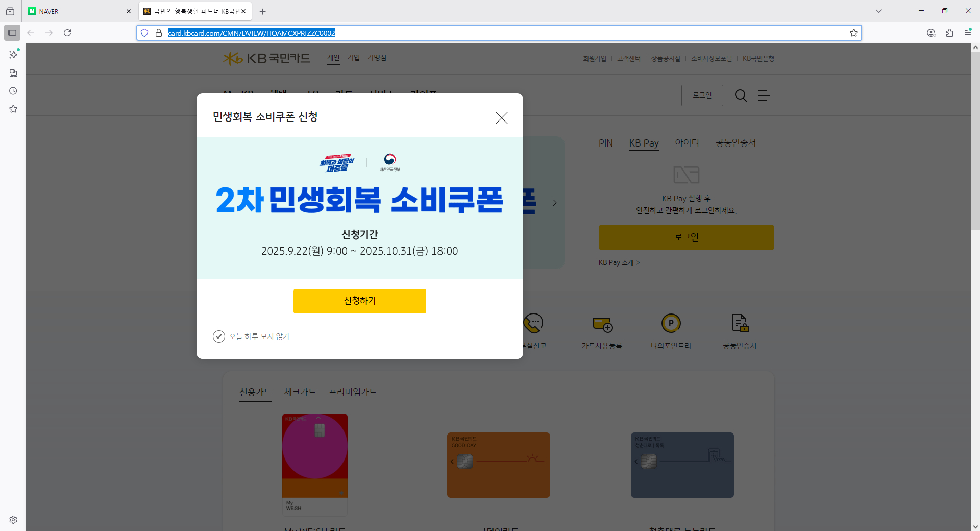Switch to the 체크카드 tab
The image size is (980, 531).
300,392
